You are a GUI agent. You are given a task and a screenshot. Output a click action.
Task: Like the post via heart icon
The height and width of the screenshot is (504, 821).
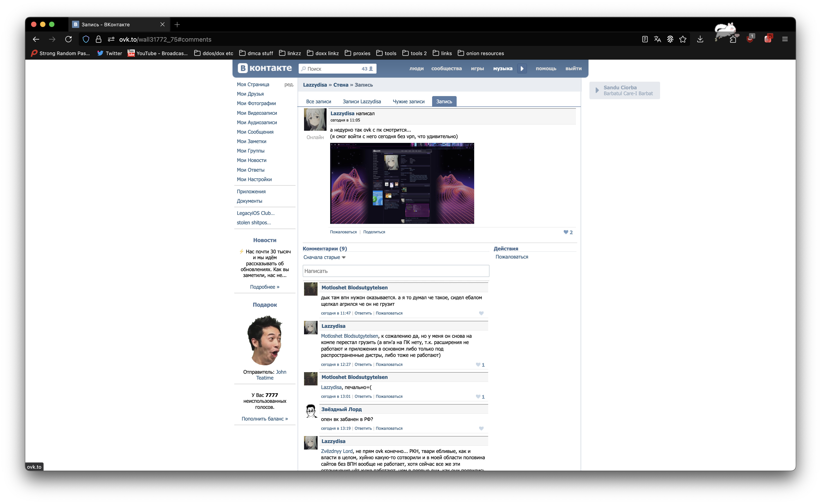click(566, 232)
